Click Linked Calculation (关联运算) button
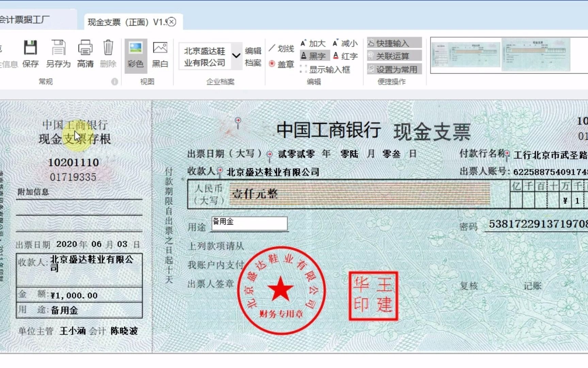 394,56
